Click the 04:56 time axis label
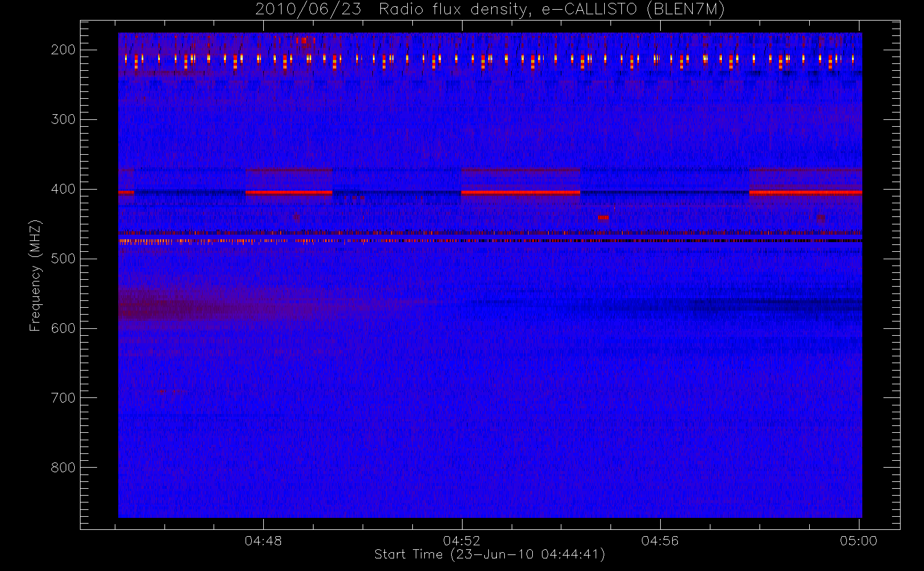This screenshot has width=924, height=571. (660, 541)
